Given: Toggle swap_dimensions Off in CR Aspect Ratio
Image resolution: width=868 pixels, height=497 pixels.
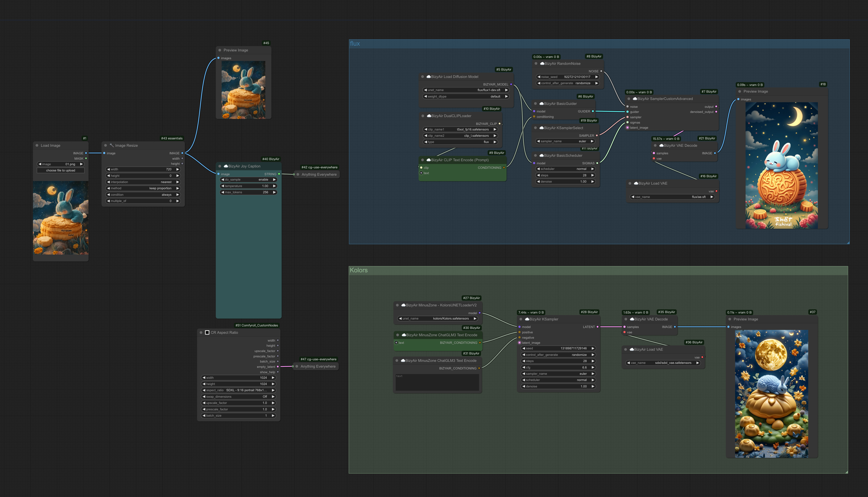Looking at the screenshot, I should pos(265,396).
